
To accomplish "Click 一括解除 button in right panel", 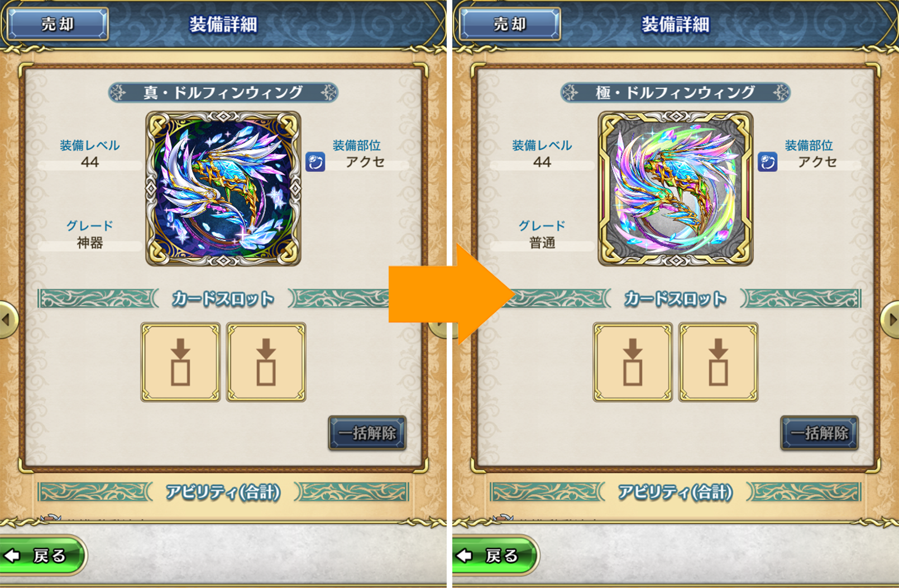I will click(x=819, y=433).
